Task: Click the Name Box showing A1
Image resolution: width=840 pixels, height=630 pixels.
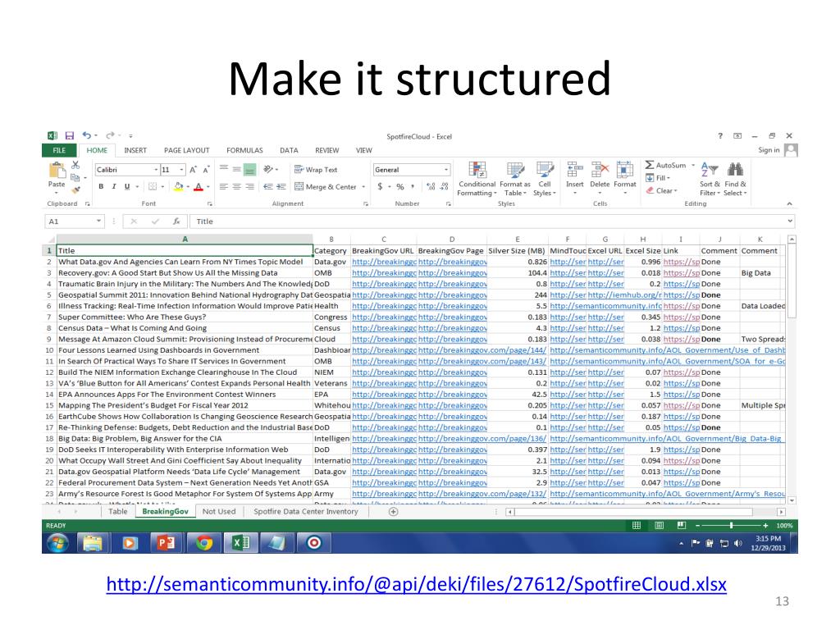Action: point(74,221)
